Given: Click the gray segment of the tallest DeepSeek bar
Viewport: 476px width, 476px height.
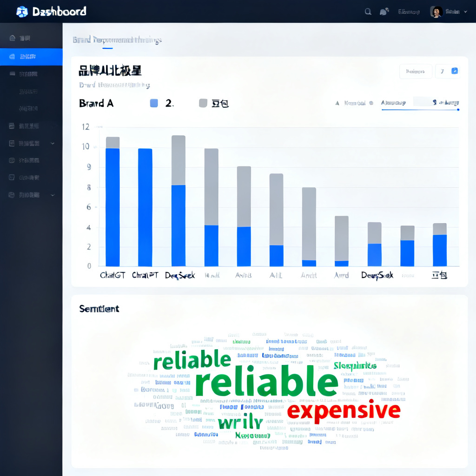Looking at the screenshot, I should coord(178,160).
